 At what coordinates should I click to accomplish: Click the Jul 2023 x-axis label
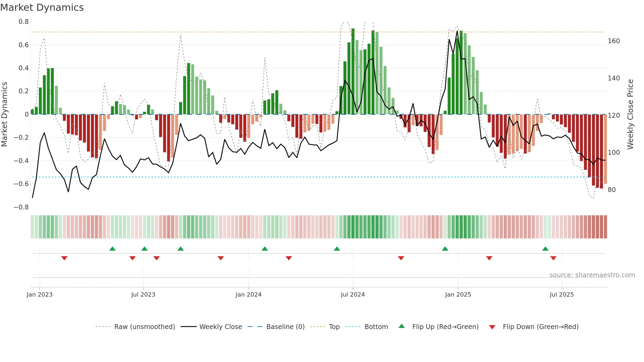point(143,294)
